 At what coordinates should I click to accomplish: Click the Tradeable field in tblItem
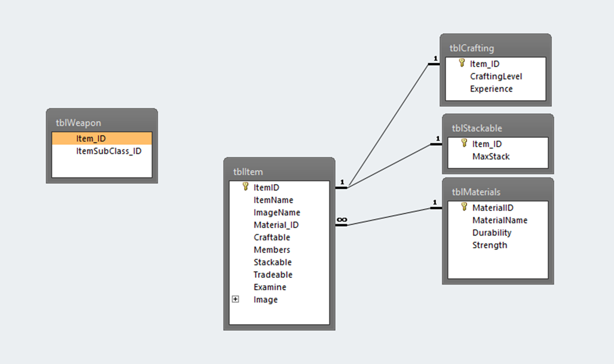pyautogui.click(x=273, y=275)
